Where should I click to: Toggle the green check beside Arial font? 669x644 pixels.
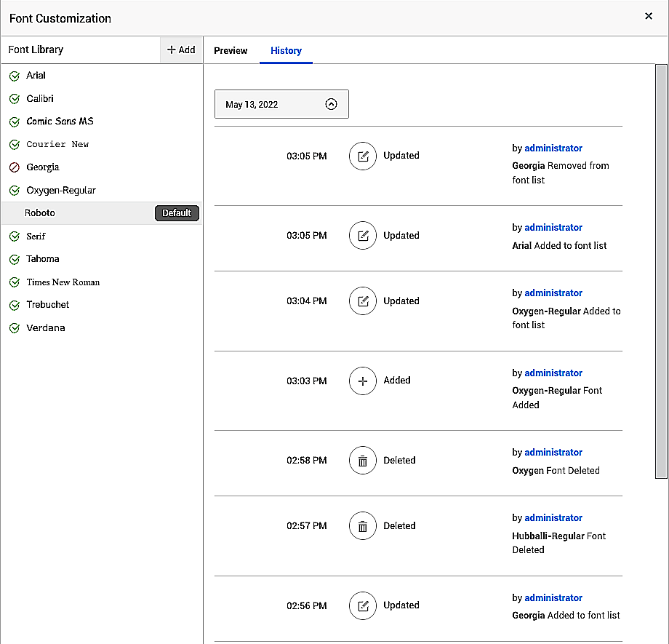tap(15, 76)
